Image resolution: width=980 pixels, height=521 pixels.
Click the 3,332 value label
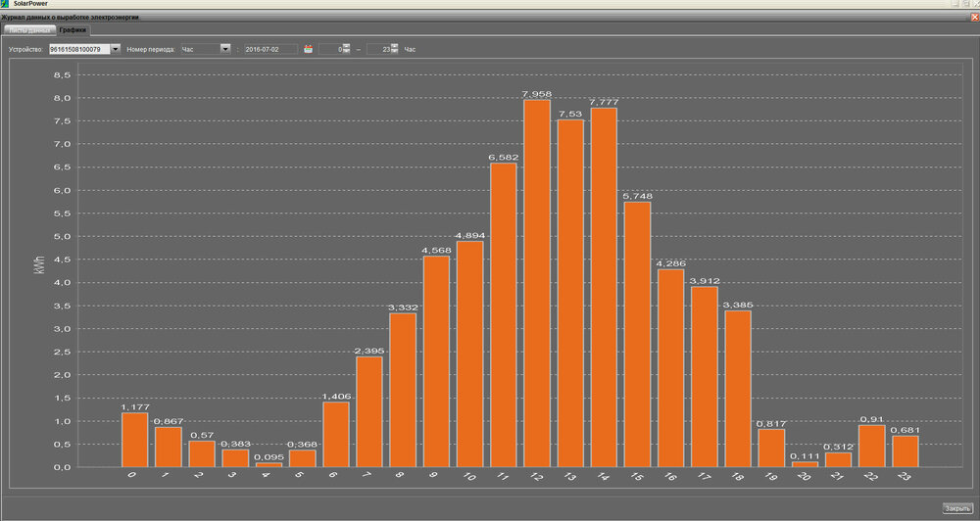pyautogui.click(x=403, y=308)
